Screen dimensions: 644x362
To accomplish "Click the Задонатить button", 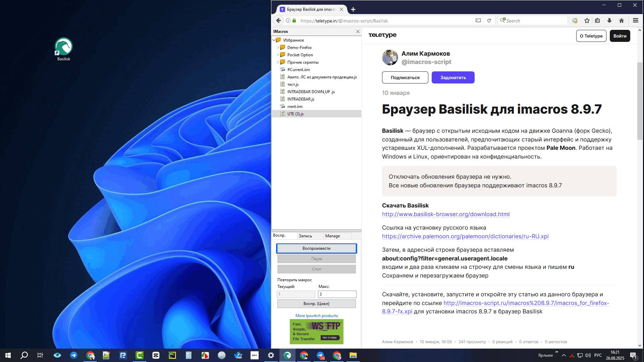I will tap(453, 77).
